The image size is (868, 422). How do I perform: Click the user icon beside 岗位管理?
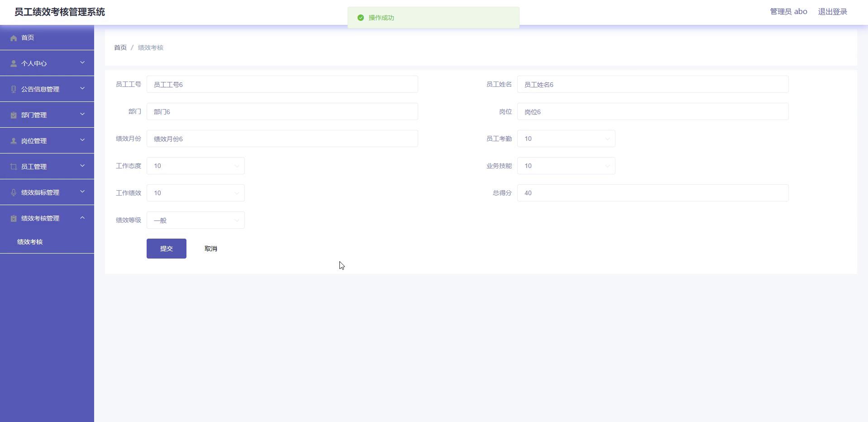pos(14,141)
